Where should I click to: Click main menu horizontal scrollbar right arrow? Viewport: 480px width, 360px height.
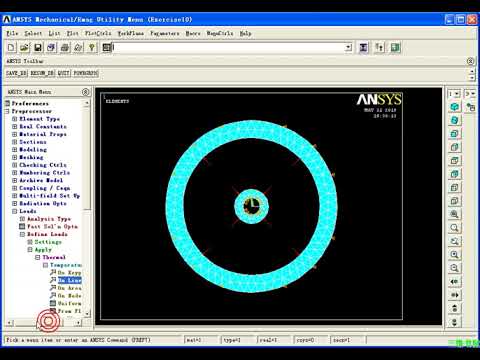(78, 322)
